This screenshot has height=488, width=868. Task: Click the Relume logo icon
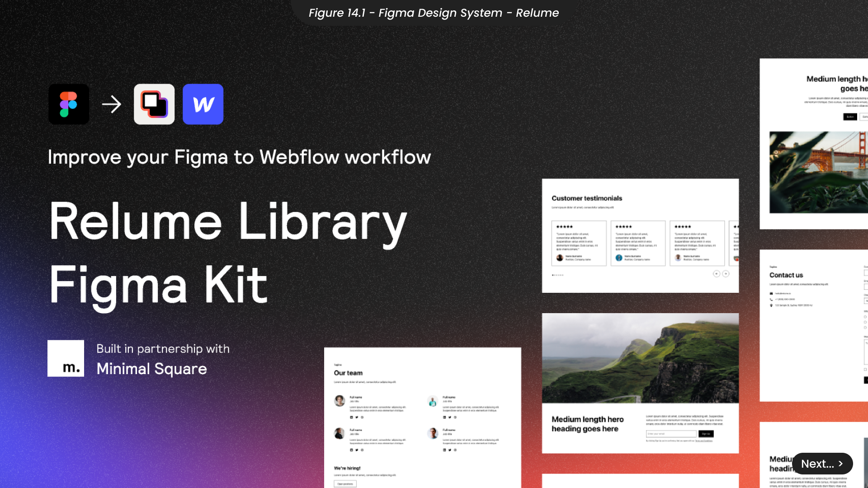(x=154, y=104)
